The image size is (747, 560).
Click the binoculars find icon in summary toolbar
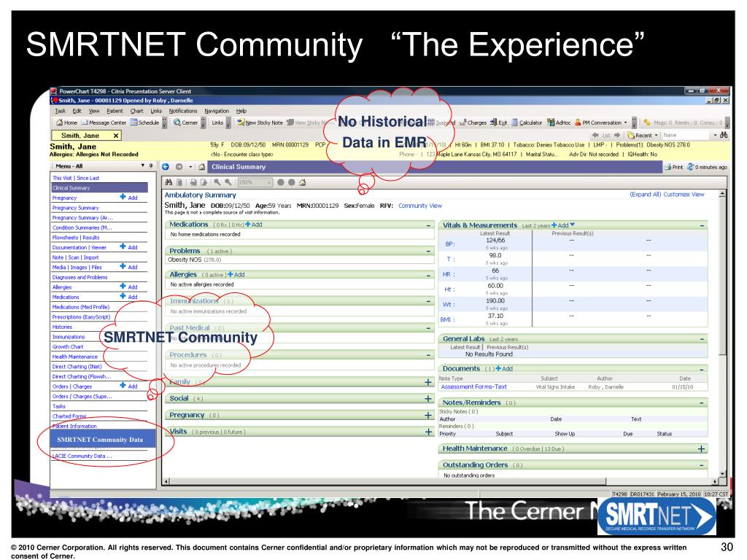coord(169,182)
